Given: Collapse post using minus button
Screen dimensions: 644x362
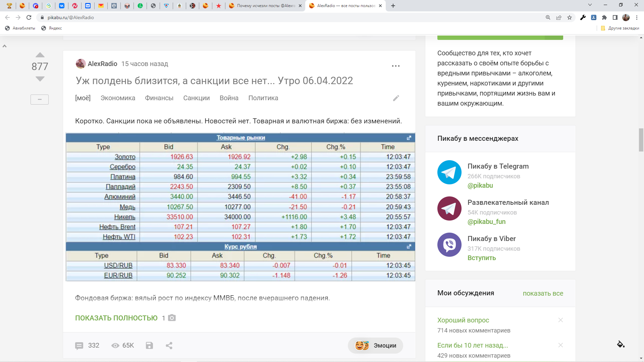Looking at the screenshot, I should point(40,100).
